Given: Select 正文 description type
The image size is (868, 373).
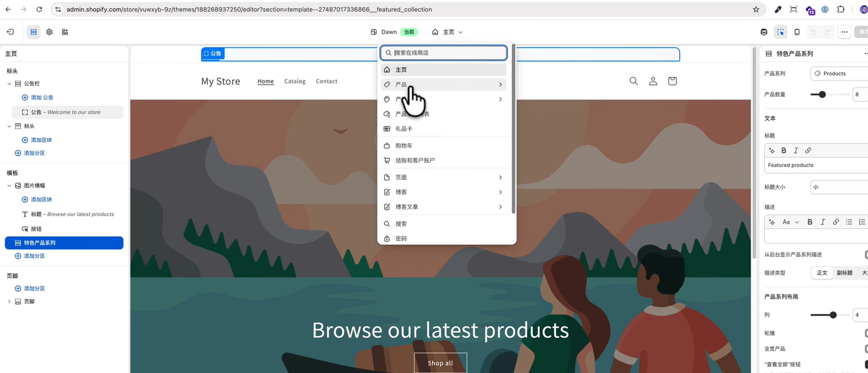Looking at the screenshot, I should click(822, 273).
